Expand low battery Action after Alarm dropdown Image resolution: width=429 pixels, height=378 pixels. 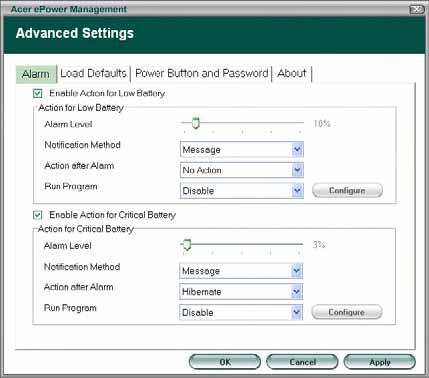[x=242, y=170]
